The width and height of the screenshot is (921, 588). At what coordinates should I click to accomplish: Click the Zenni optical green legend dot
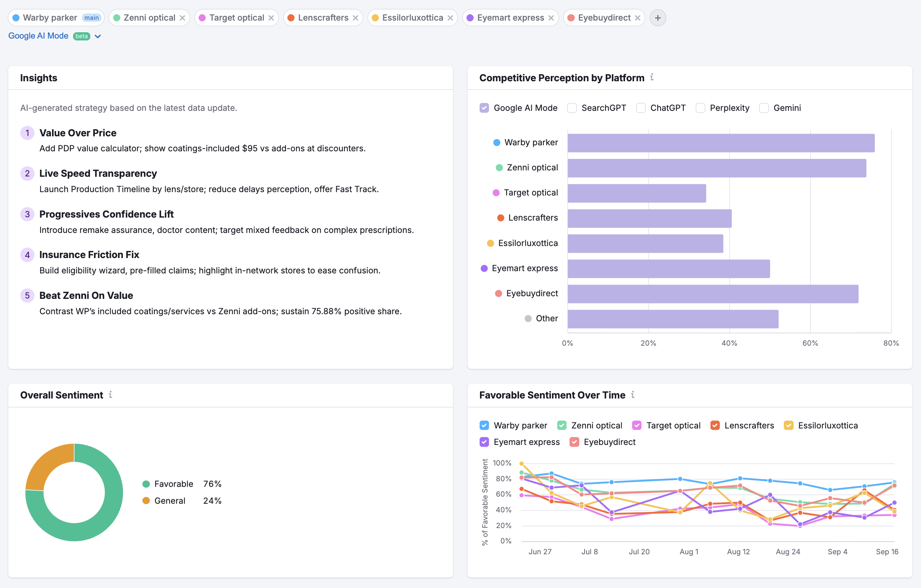click(499, 167)
